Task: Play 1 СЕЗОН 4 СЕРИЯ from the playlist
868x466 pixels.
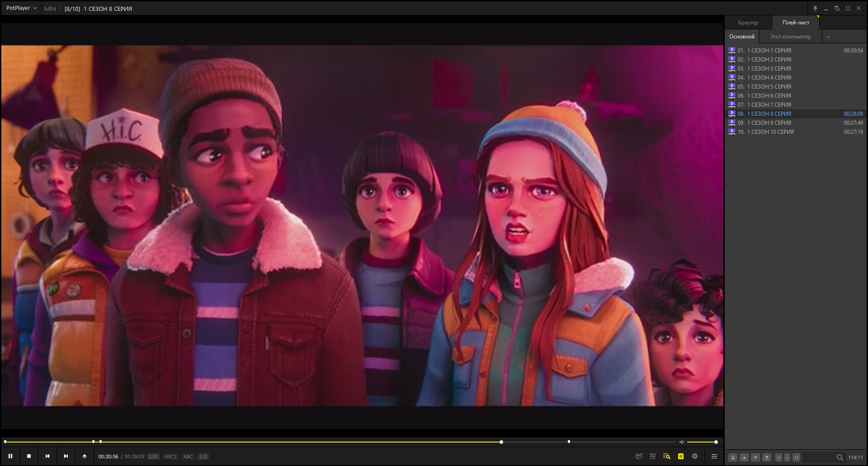Action: click(796, 78)
